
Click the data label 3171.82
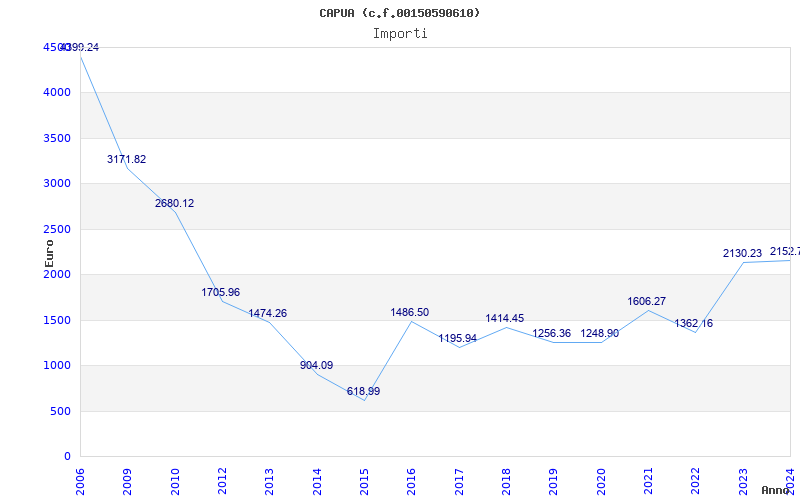(x=127, y=159)
